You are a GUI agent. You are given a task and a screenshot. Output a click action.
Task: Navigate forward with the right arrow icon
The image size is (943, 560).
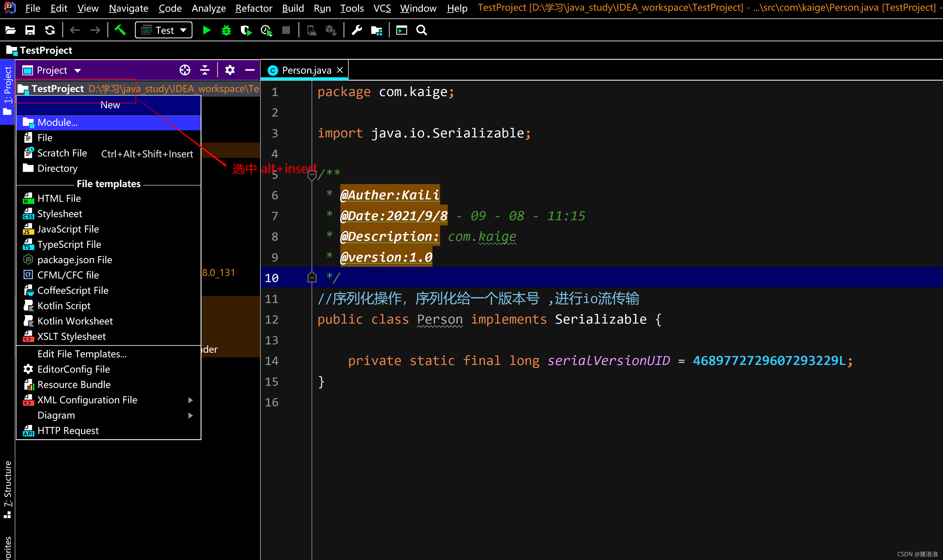point(95,30)
